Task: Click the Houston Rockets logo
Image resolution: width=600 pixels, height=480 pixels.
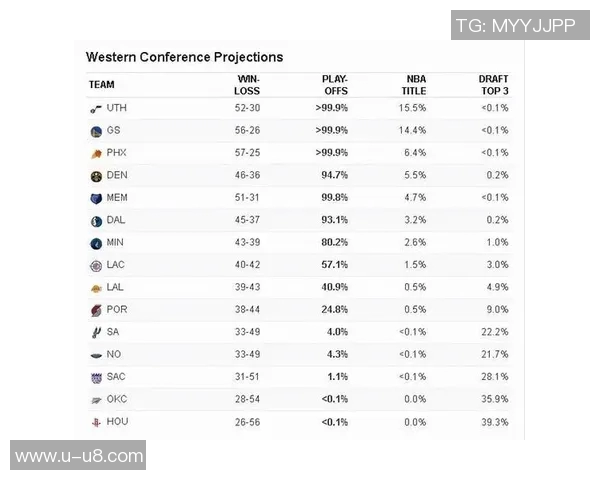Action: click(96, 422)
